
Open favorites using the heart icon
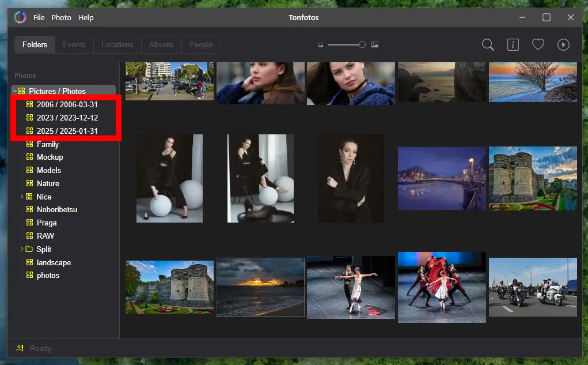[538, 44]
